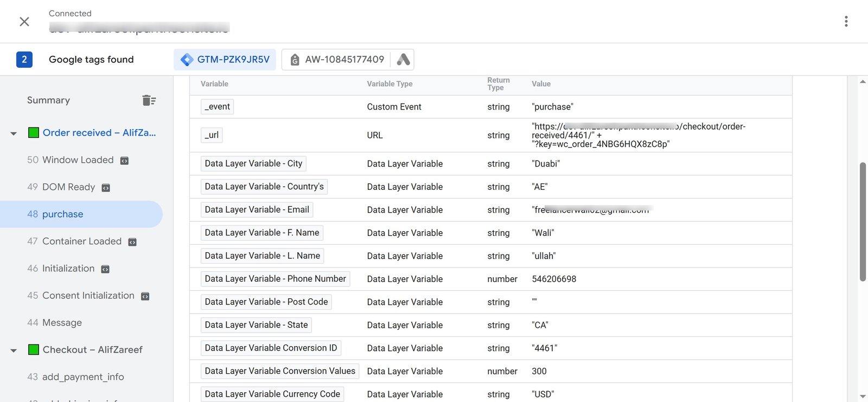Click the green square beside Order received
Image resolution: width=868 pixels, height=402 pixels.
tap(34, 133)
